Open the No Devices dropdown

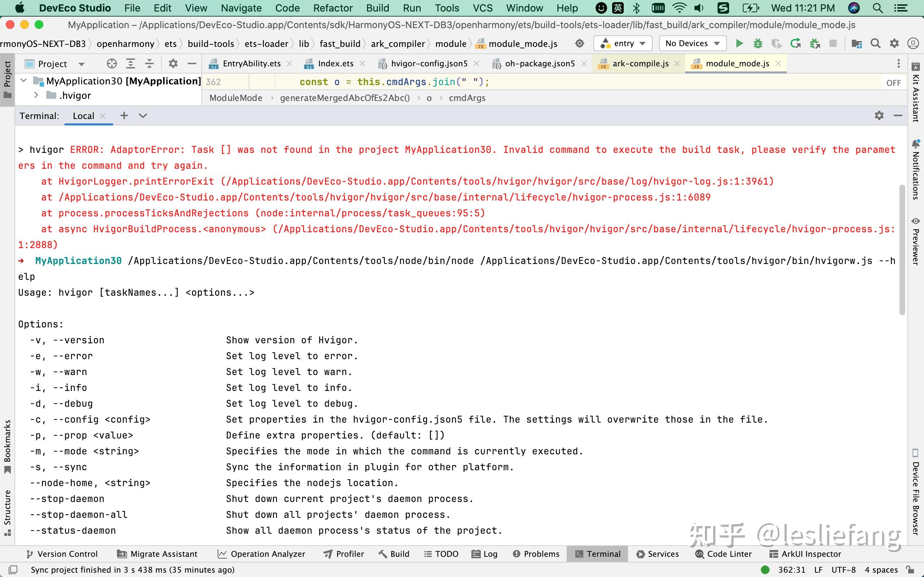click(x=692, y=44)
